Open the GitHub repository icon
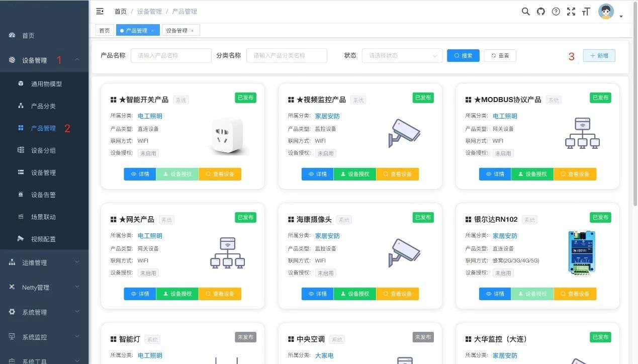Viewport: 638px width, 364px height. point(540,12)
